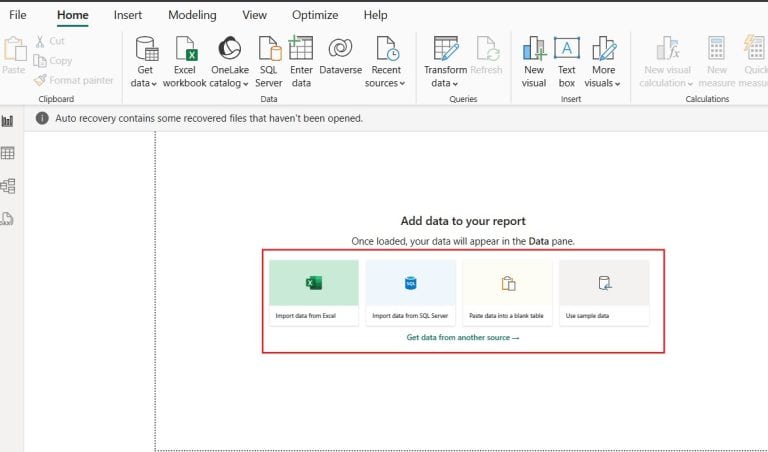Open the File menu
768x452 pixels.
[18, 15]
